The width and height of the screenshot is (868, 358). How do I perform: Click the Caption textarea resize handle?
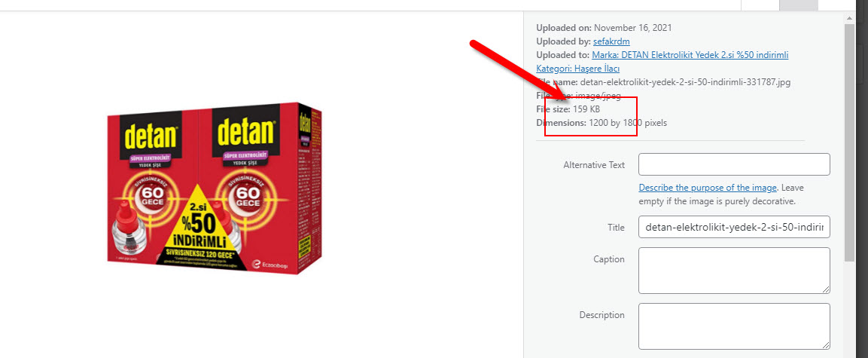826,289
